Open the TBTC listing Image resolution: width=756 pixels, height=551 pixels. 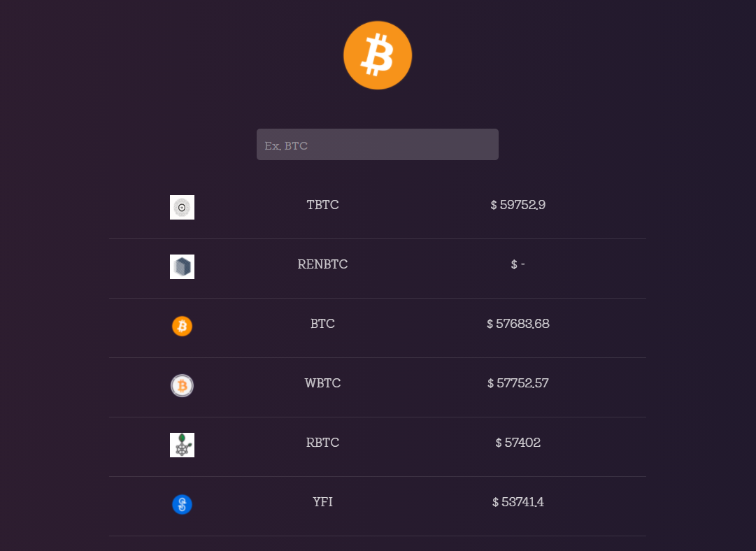322,205
